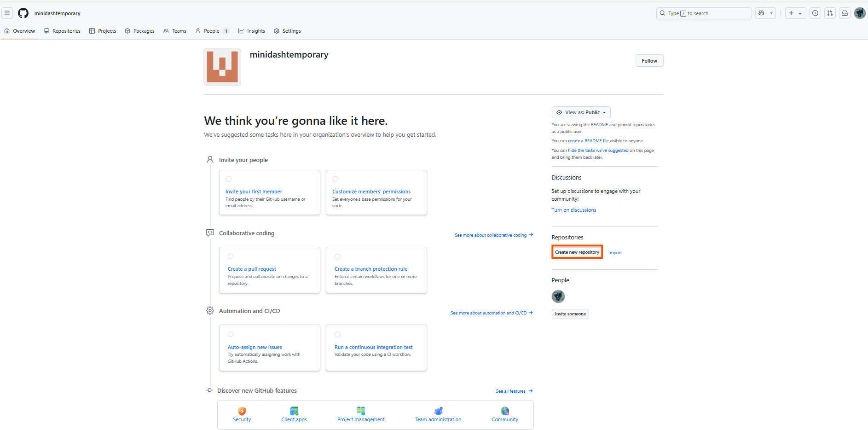Click the Community globe icon
The width and height of the screenshot is (868, 430).
(505, 411)
